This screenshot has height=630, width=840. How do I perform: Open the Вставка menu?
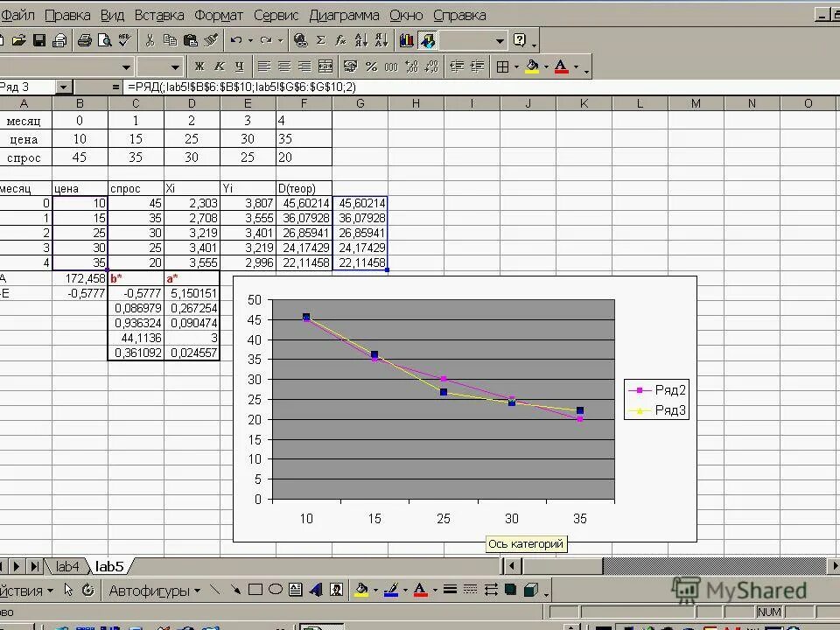pos(159,15)
